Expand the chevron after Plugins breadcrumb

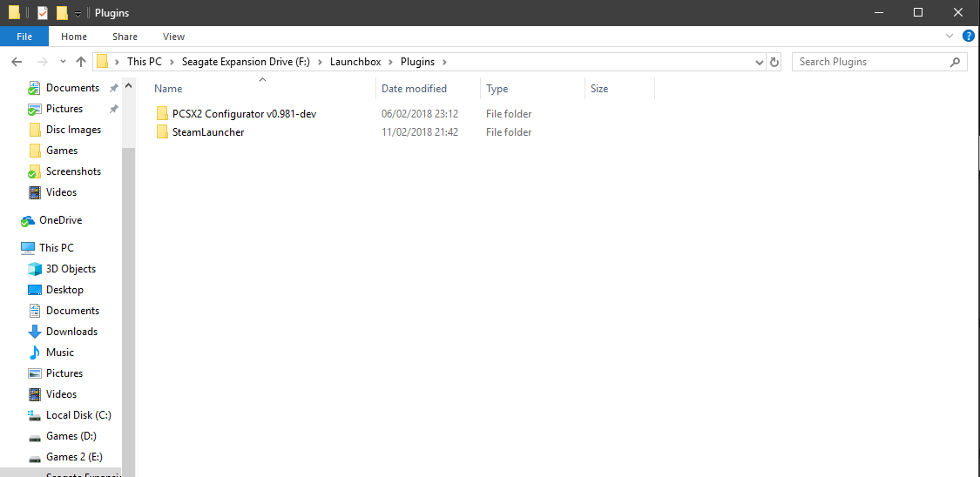(x=444, y=62)
